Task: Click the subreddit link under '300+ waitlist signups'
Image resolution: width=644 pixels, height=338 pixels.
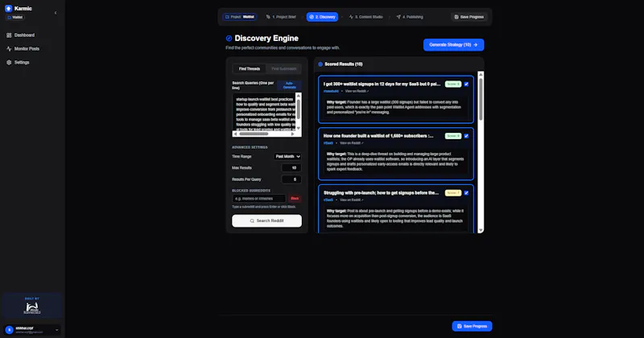Action: 331,91
